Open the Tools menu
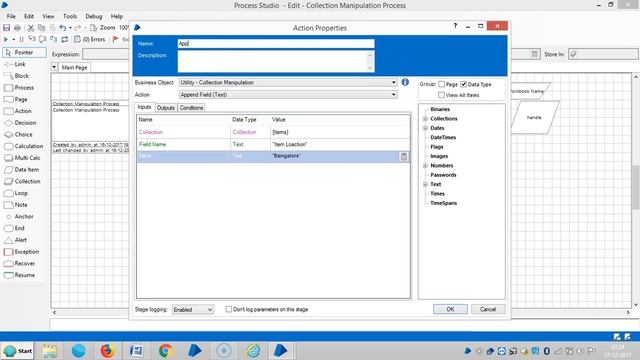This screenshot has height=360, width=640. 70,16
